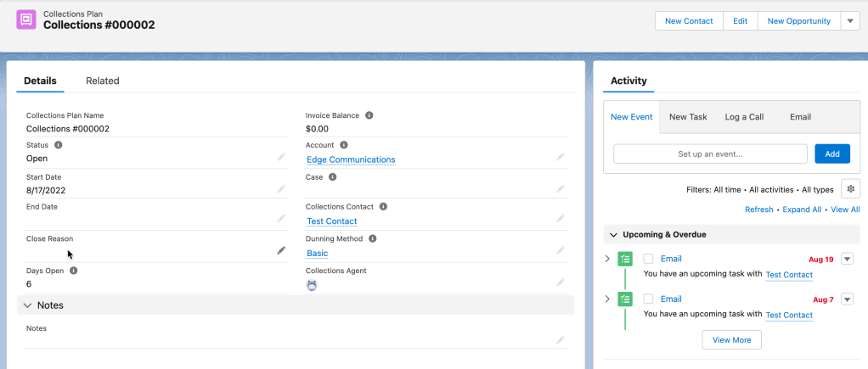Screen dimensions: 868x369
Task: Select the Log a Call tab
Action: click(x=744, y=117)
